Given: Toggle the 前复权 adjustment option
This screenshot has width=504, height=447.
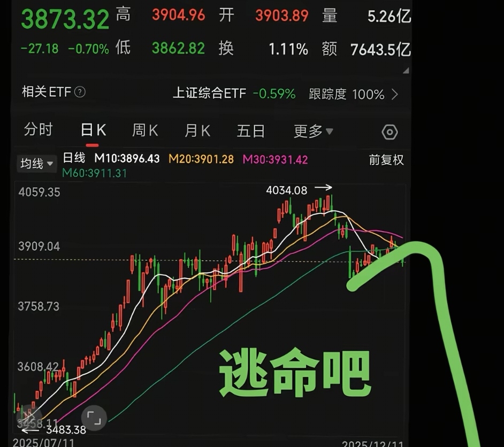Looking at the screenshot, I should pyautogui.click(x=386, y=160).
